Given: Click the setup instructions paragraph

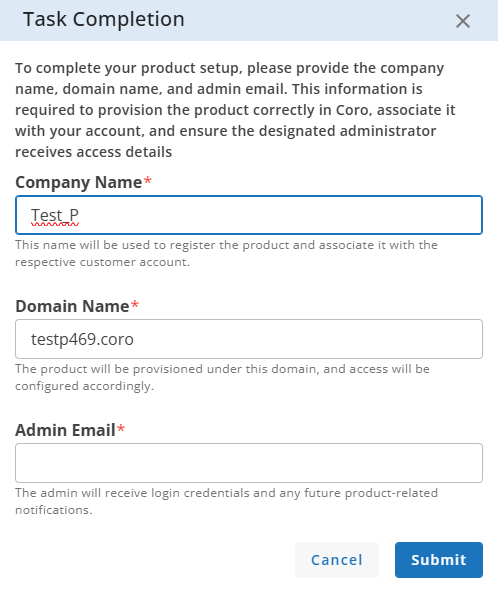Looking at the screenshot, I should click(x=235, y=110).
